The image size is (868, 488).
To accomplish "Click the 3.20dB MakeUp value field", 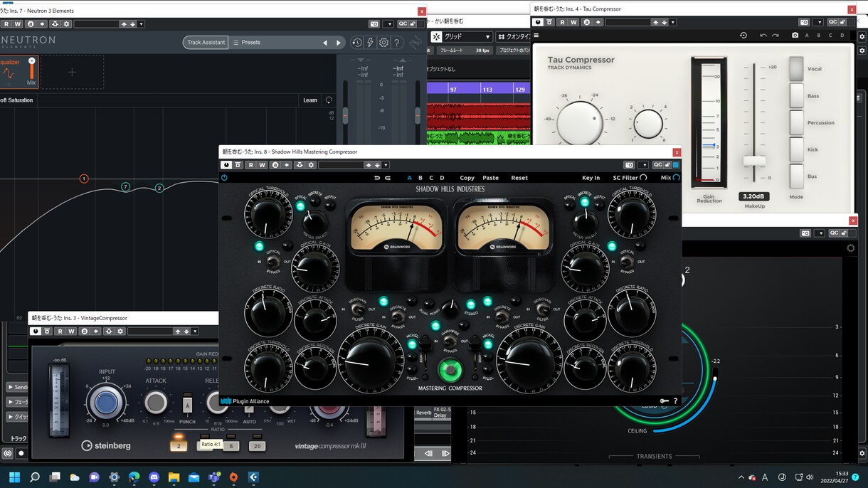I will coord(754,196).
